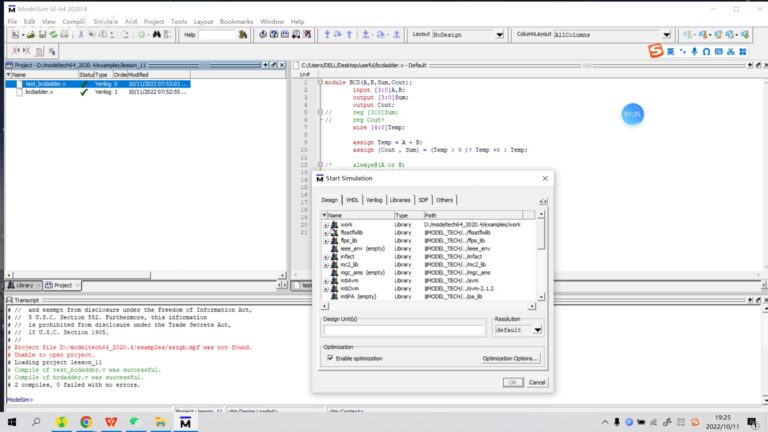Close the Start Simulation dialog
This screenshot has height=432, width=768.
[x=545, y=178]
